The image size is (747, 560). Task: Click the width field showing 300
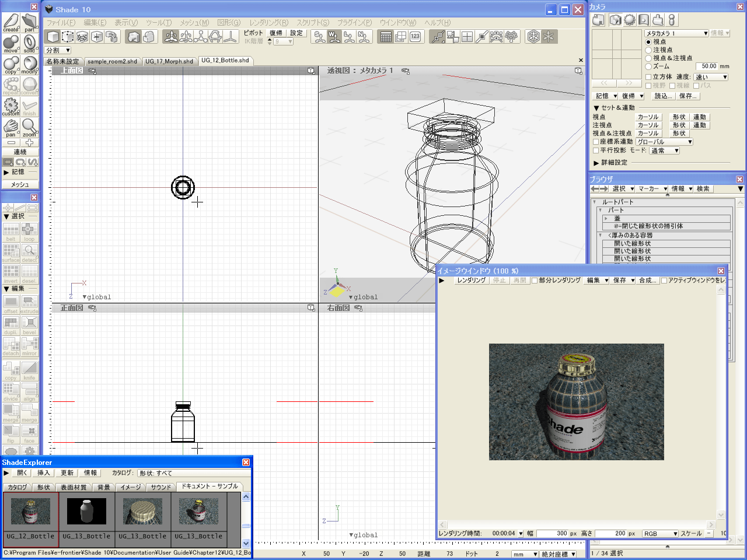[x=552, y=534]
